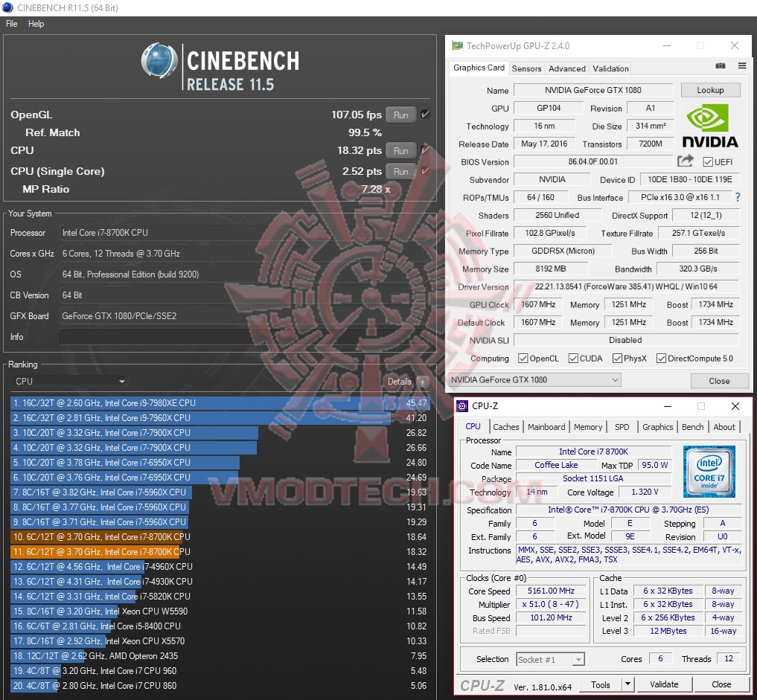Click the GPU-Z Name field showing GTX 1080

pyautogui.click(x=592, y=90)
